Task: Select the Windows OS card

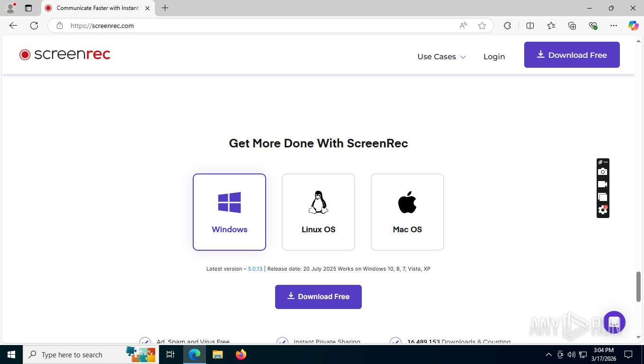Action: tap(229, 212)
